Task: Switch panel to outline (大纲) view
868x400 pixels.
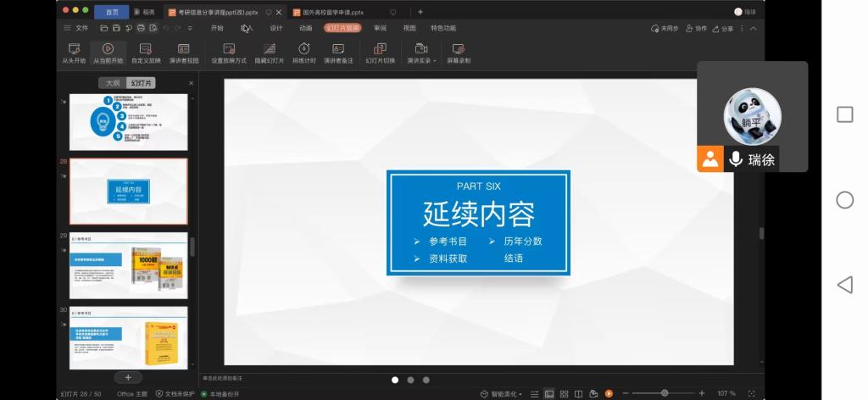Action: [113, 83]
